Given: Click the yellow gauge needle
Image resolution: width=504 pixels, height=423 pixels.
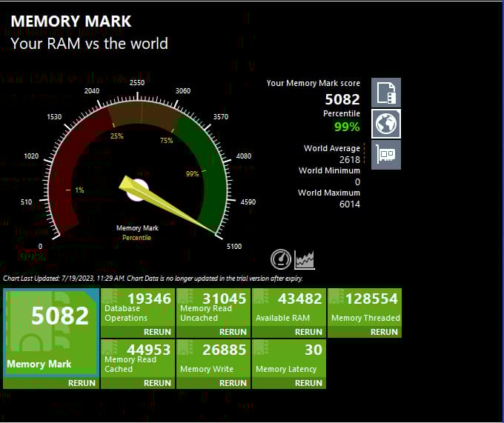Looking at the screenshot, I should [x=168, y=204].
